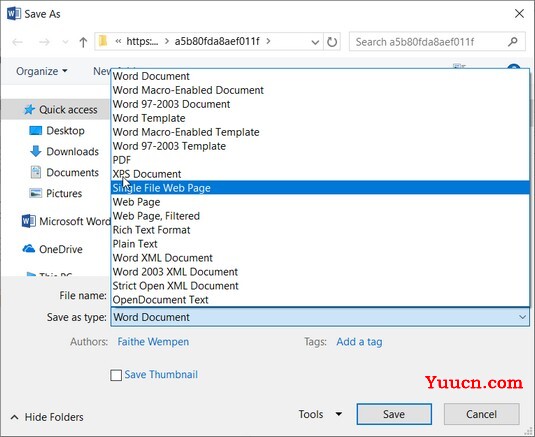Select Microsoft Word in the navigation pane
The image size is (535, 437).
tap(75, 221)
